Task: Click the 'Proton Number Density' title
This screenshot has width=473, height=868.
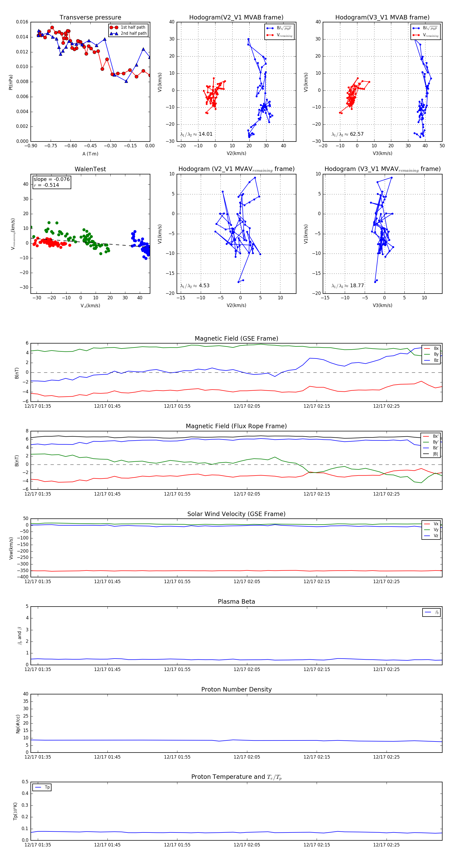Action: (236, 689)
